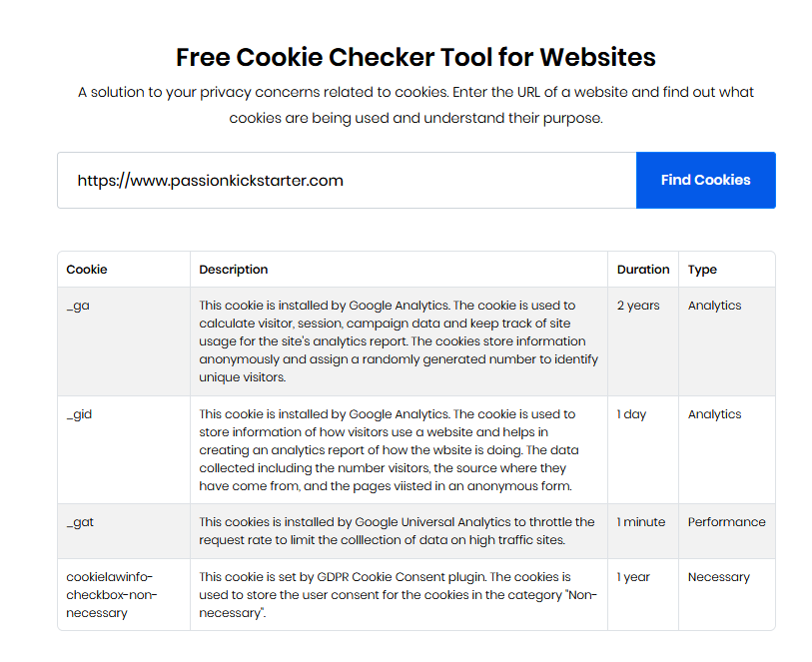Click the _gat cookie name cell
The width and height of the screenshot is (812, 662).
click(124, 531)
